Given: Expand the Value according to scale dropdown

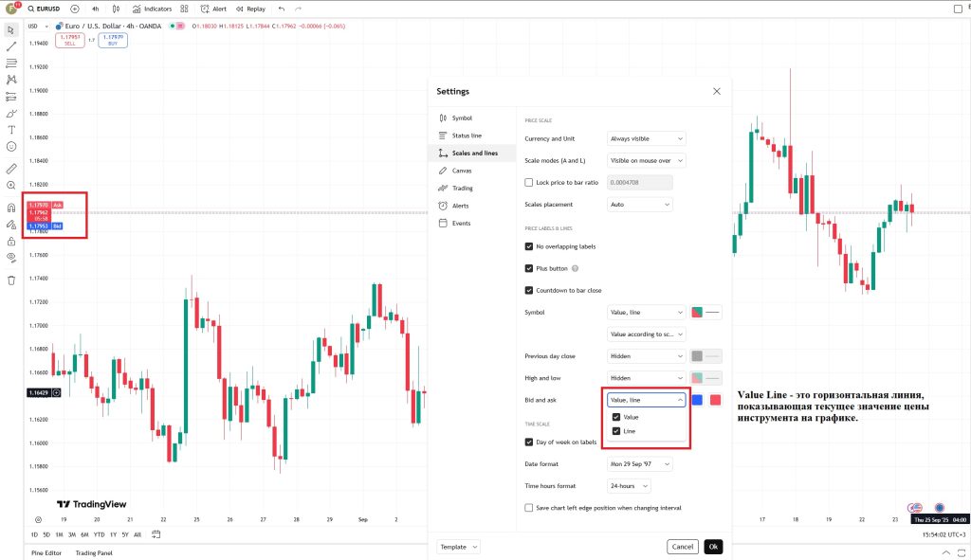Looking at the screenshot, I should coord(646,334).
